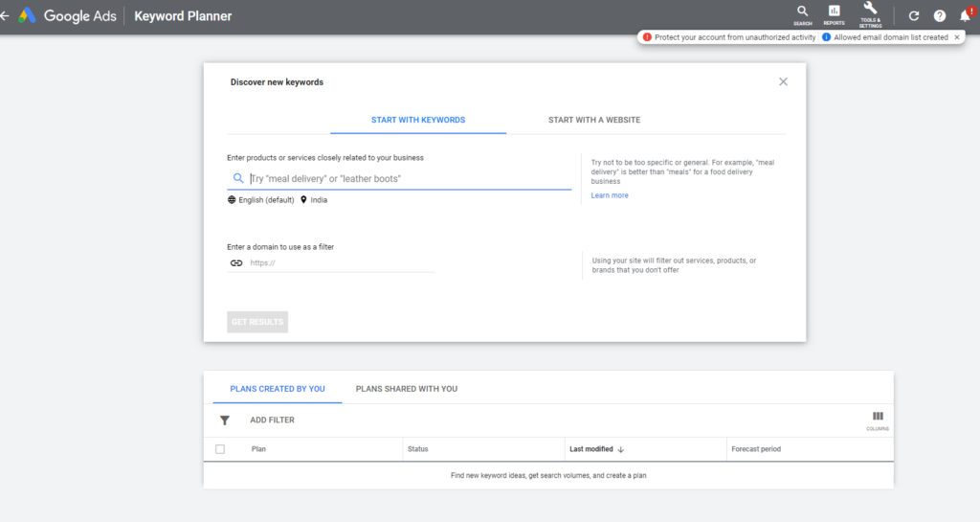
Task: Sort by the Plan column header
Action: coord(258,449)
